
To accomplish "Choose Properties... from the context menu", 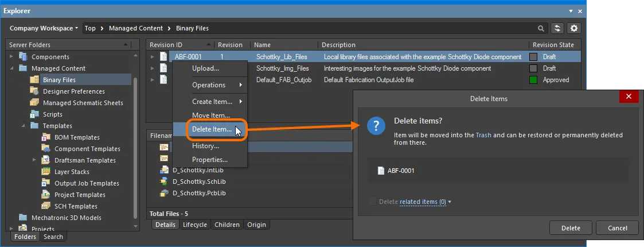I will tap(210, 160).
